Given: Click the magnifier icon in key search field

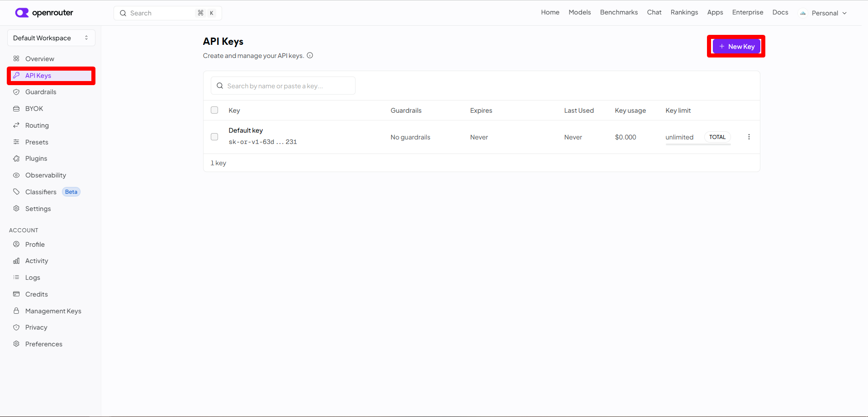Looking at the screenshot, I should tap(220, 86).
